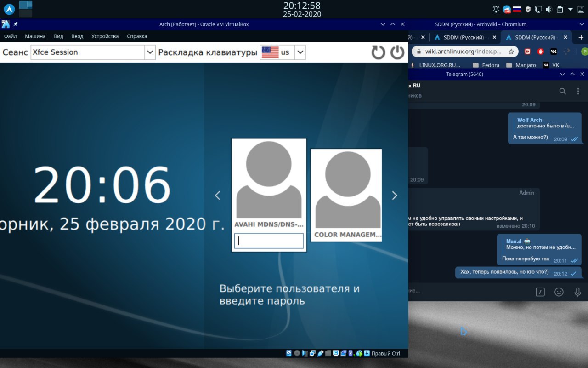Show previous user with left chevron
The image size is (588, 368).
[218, 195]
